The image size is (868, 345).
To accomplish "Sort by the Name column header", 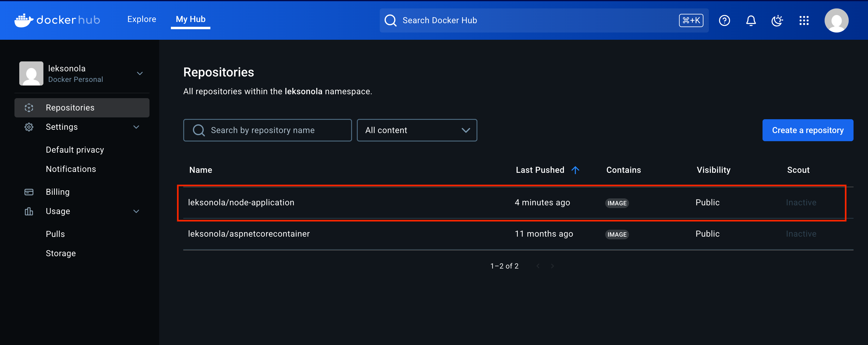I will tap(200, 170).
